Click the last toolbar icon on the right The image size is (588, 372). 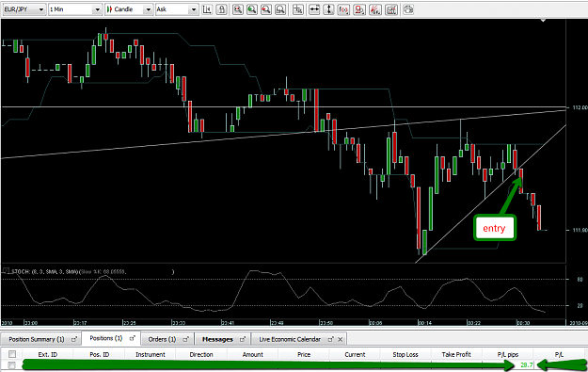pos(408,9)
